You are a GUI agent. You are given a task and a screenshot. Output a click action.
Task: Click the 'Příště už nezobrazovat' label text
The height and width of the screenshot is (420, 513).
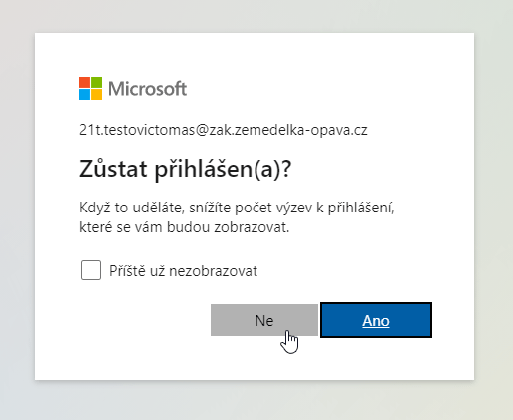183,271
